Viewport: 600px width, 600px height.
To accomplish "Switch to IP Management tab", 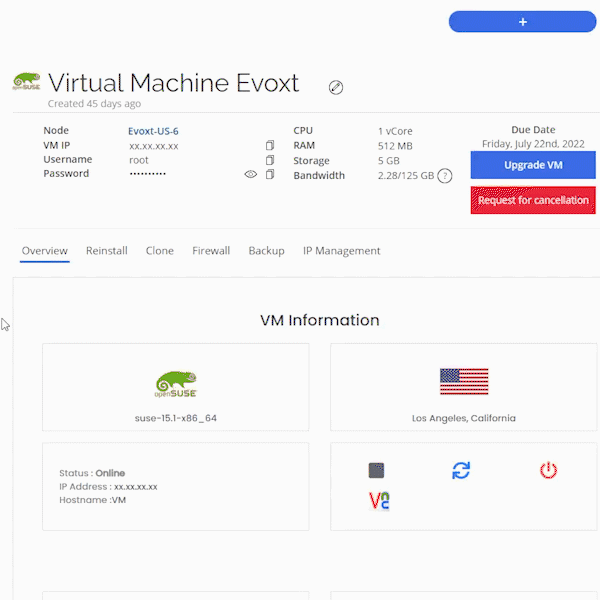I will (342, 251).
